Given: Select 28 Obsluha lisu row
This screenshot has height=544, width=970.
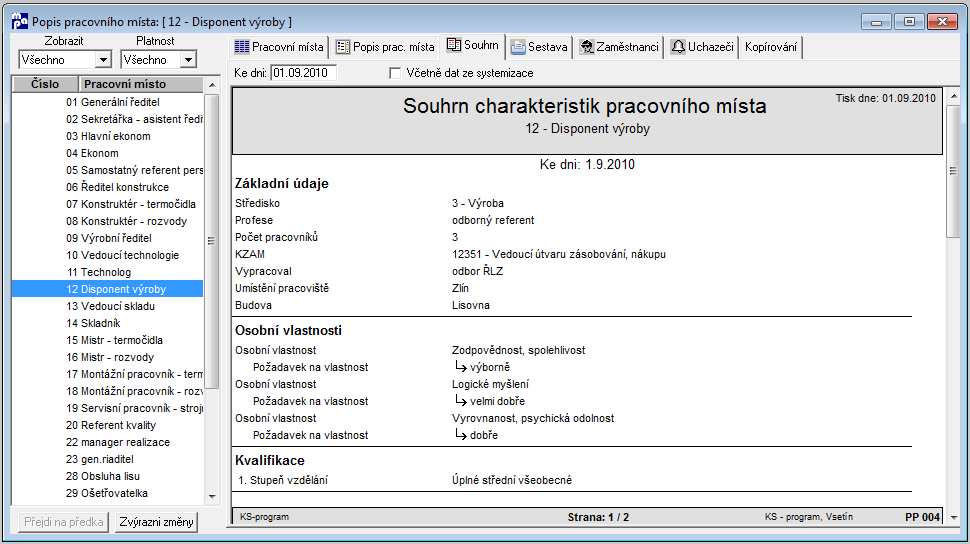Looking at the screenshot, I should [108, 477].
